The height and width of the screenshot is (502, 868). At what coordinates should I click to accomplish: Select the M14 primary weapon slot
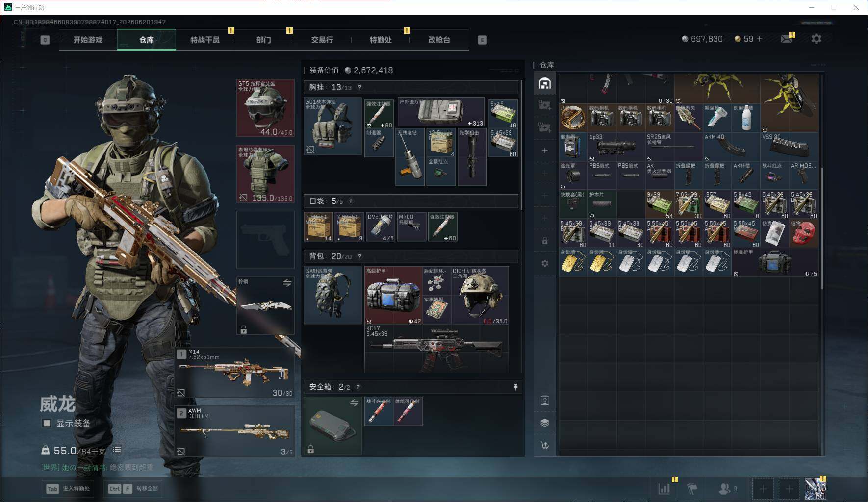click(x=235, y=373)
